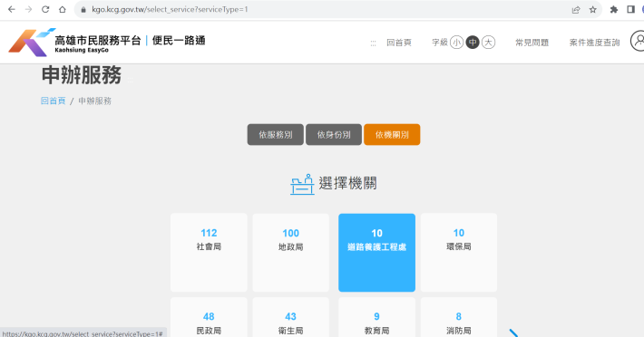
Task: Toggle the browser side panel icon
Action: coord(631,9)
